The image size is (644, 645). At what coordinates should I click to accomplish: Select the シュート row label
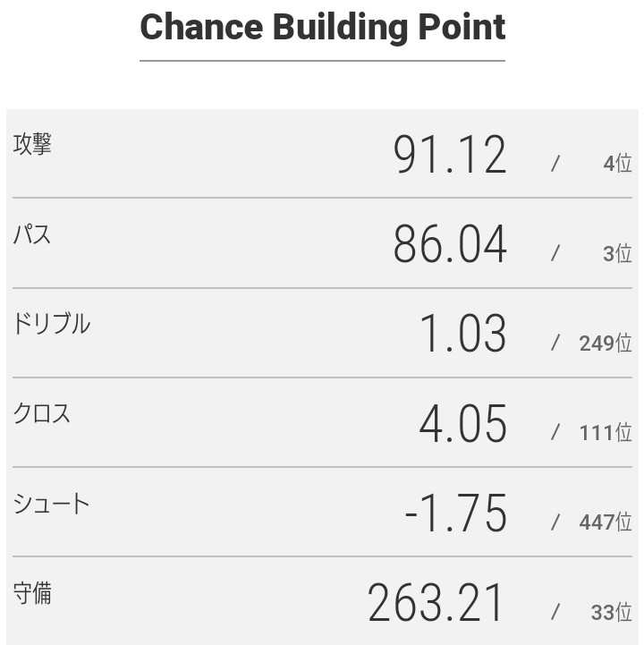click(x=52, y=504)
